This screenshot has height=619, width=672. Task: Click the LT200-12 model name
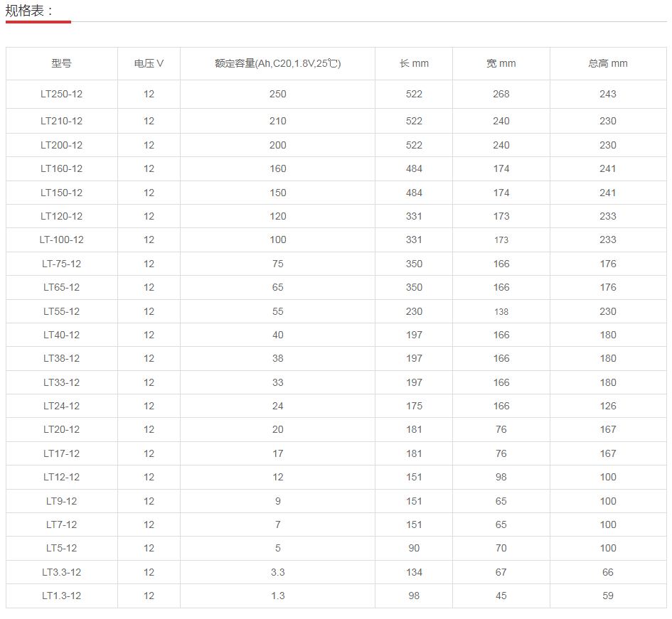[x=60, y=144]
